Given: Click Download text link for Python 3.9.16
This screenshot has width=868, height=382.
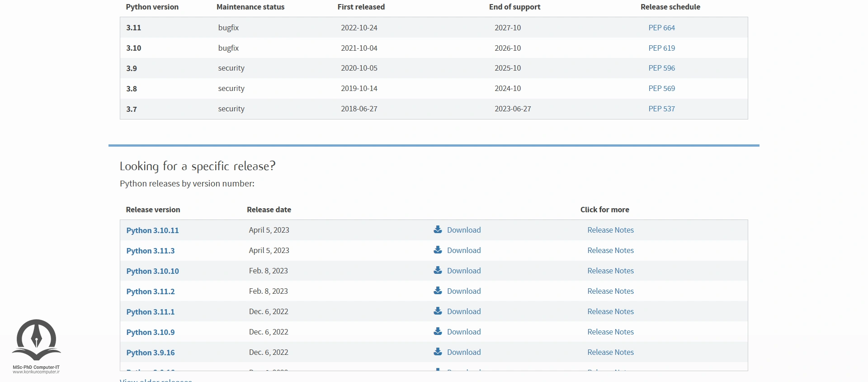Looking at the screenshot, I should [x=464, y=352].
